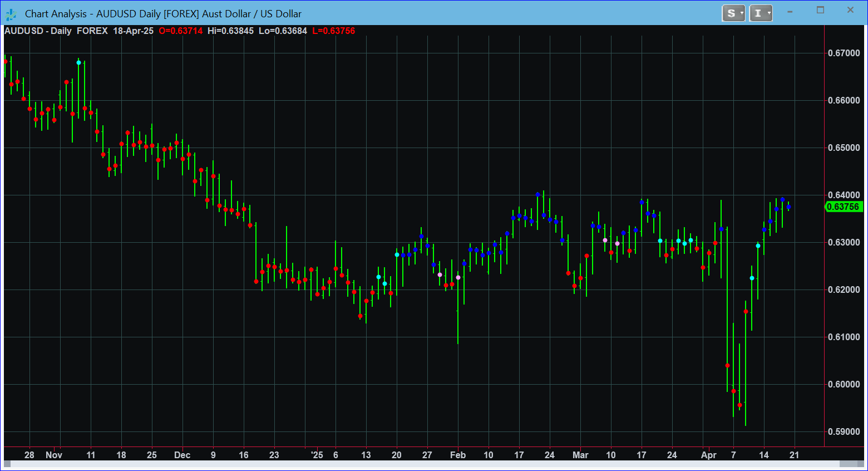The height and width of the screenshot is (471, 868).
Task: Select the green 0.63756 last price label
Action: (x=843, y=207)
